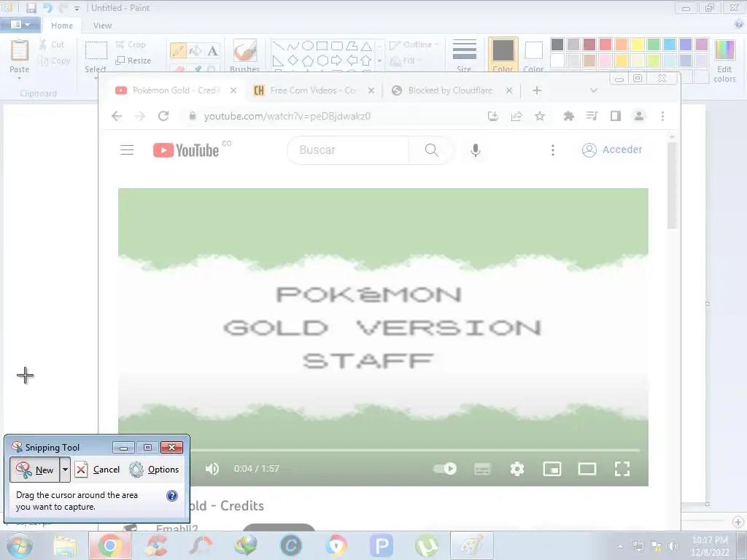The image size is (747, 560).
Task: Choose the diamond shape in Paint shapes gallery
Action: [293, 61]
